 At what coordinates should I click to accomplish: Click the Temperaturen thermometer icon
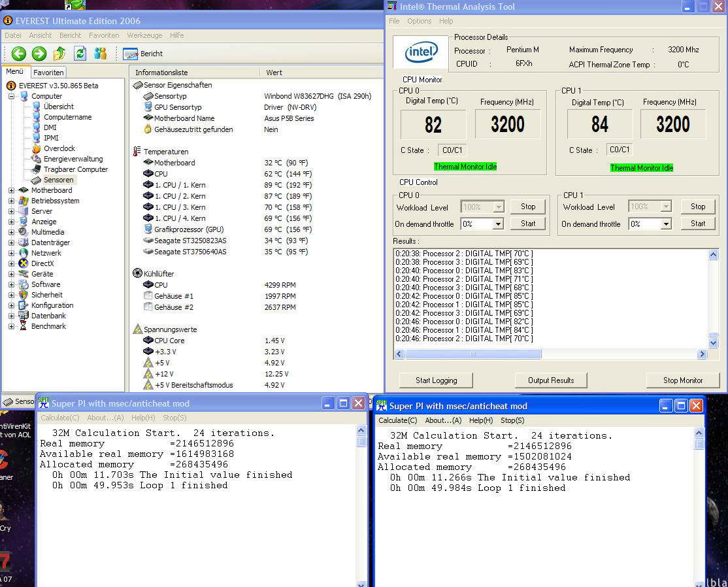click(x=137, y=152)
